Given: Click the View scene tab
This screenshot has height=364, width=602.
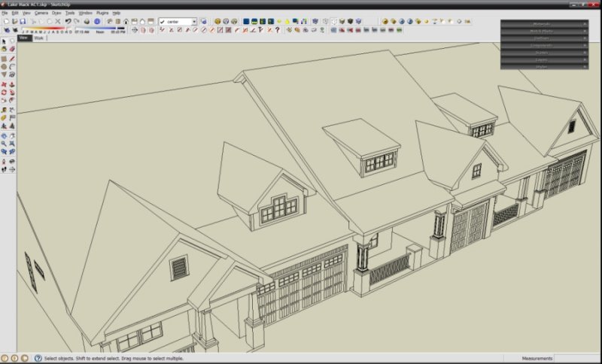Looking at the screenshot, I should click(23, 38).
